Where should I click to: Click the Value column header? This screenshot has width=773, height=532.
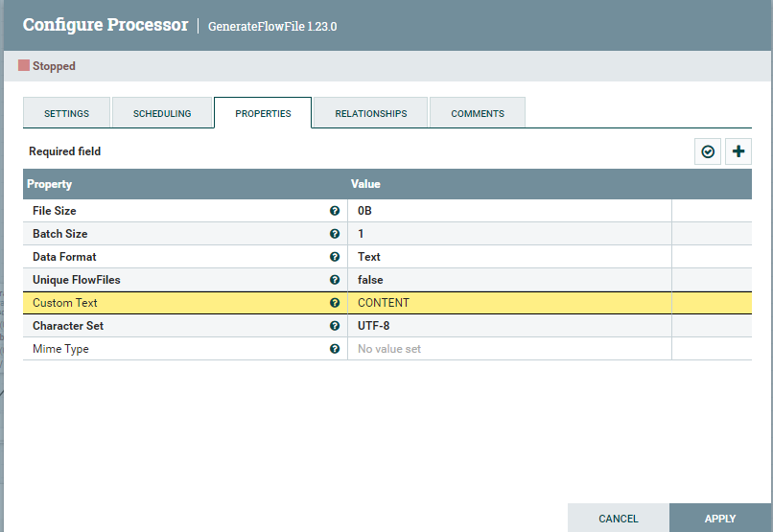(x=365, y=184)
